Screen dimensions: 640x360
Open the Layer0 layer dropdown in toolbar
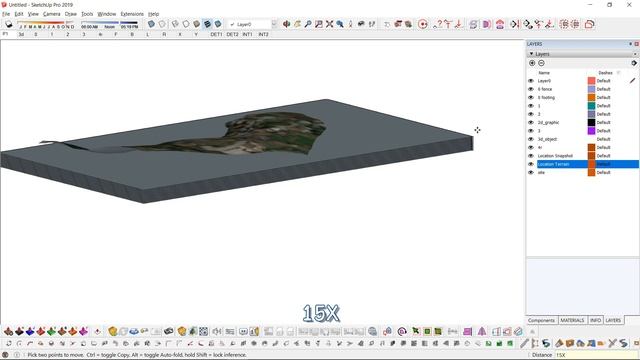pyautogui.click(x=274, y=24)
